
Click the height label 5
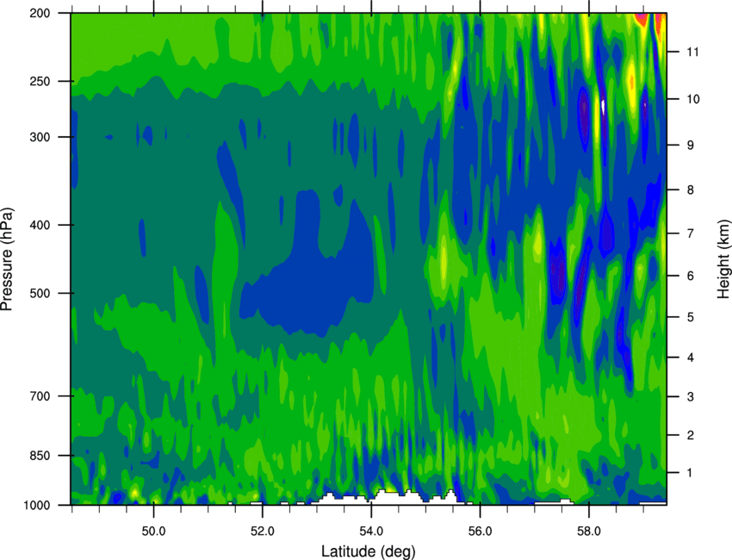(690, 317)
